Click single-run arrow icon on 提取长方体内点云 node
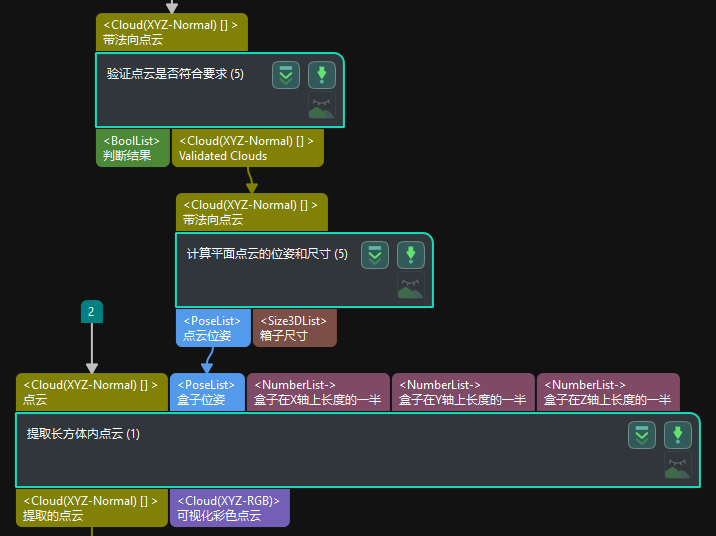716x536 pixels. coord(678,435)
